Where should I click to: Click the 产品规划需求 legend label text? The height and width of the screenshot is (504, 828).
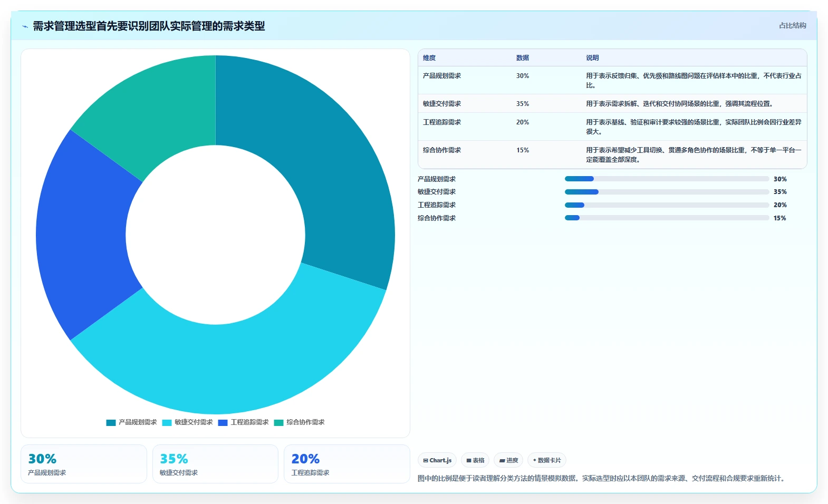coord(138,422)
